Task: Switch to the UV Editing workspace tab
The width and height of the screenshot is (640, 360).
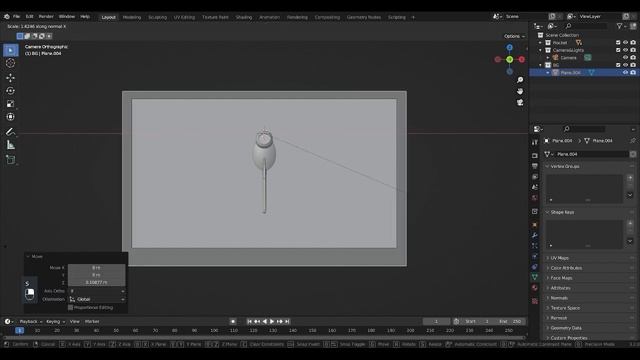Action: pos(184,17)
